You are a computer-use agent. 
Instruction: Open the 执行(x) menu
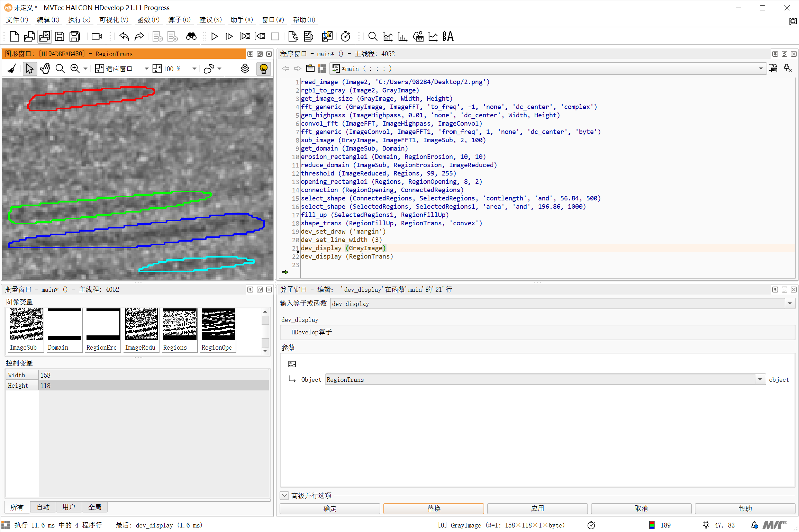point(79,20)
